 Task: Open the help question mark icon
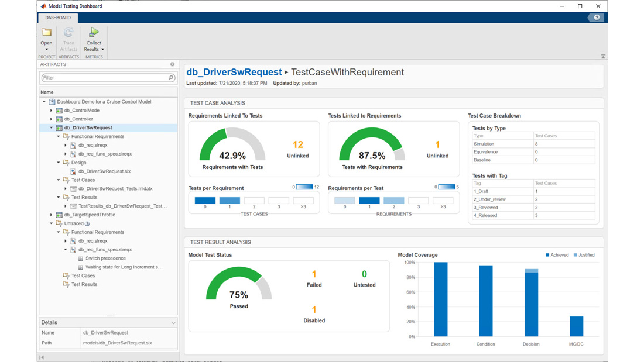click(x=597, y=18)
